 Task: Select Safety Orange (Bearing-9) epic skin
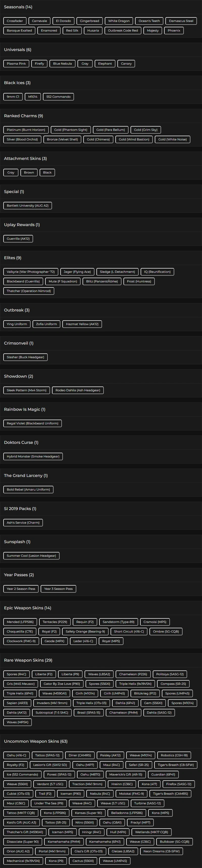point(85,632)
